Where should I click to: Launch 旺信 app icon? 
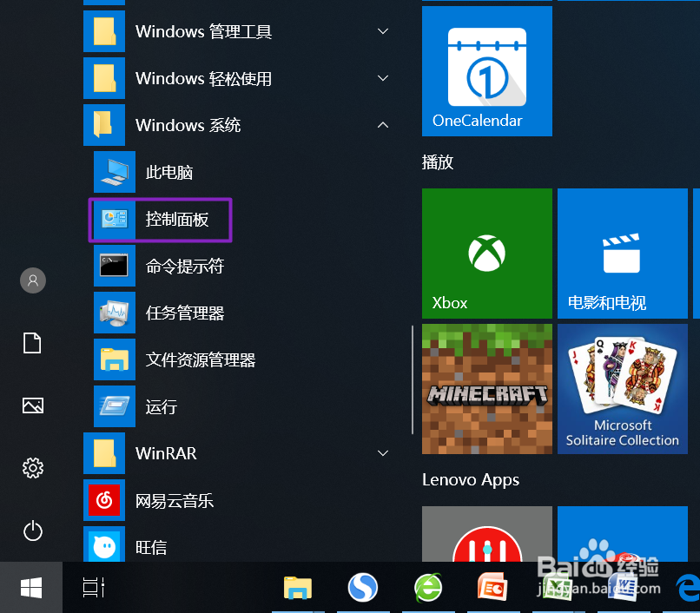coord(104,544)
